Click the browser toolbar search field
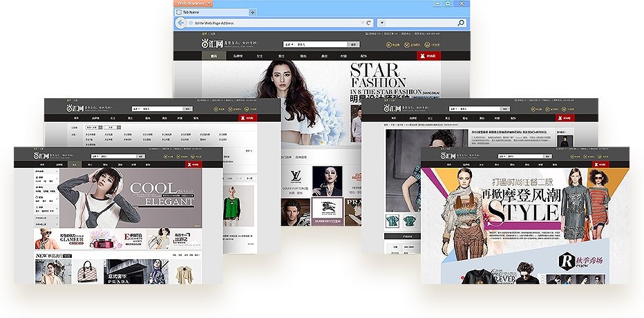The width and height of the screenshot is (644, 318). click(x=421, y=23)
